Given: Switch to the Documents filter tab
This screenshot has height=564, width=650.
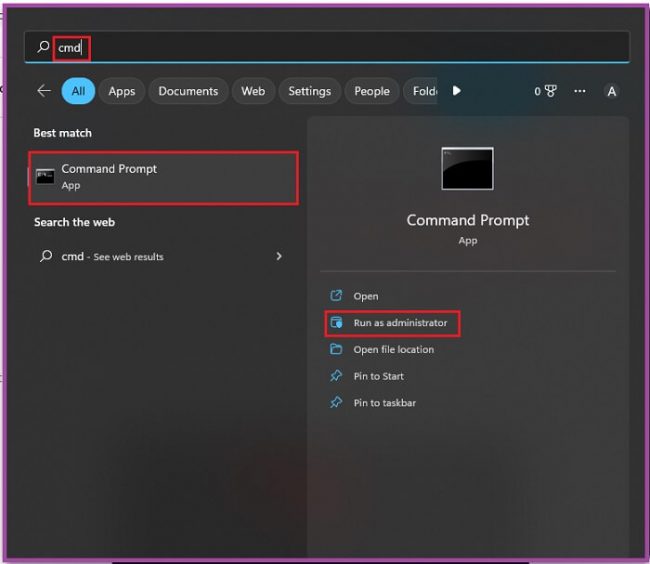Looking at the screenshot, I should click(x=188, y=91).
